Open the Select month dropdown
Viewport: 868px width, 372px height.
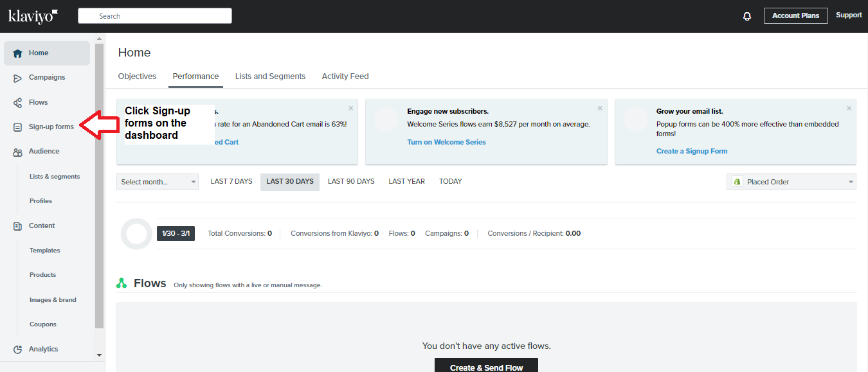click(x=158, y=182)
